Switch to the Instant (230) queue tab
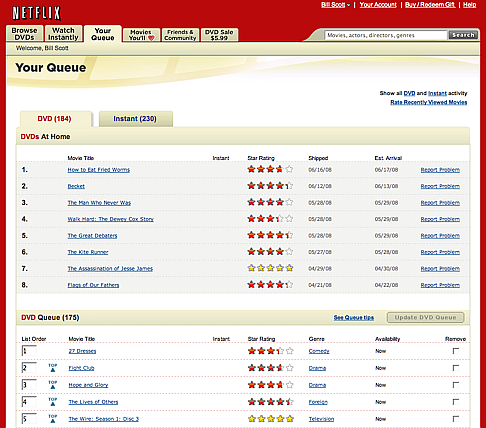Image resolution: width=486 pixels, height=428 pixels. (x=136, y=119)
